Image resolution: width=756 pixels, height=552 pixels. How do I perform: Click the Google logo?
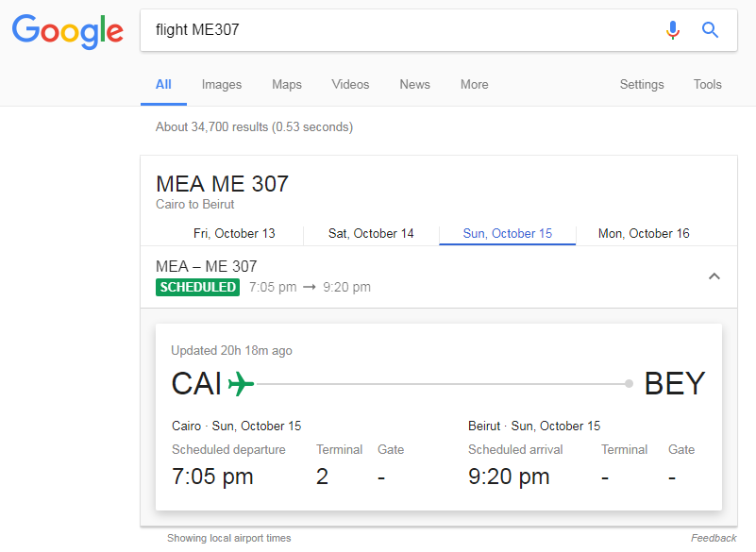[x=67, y=30]
